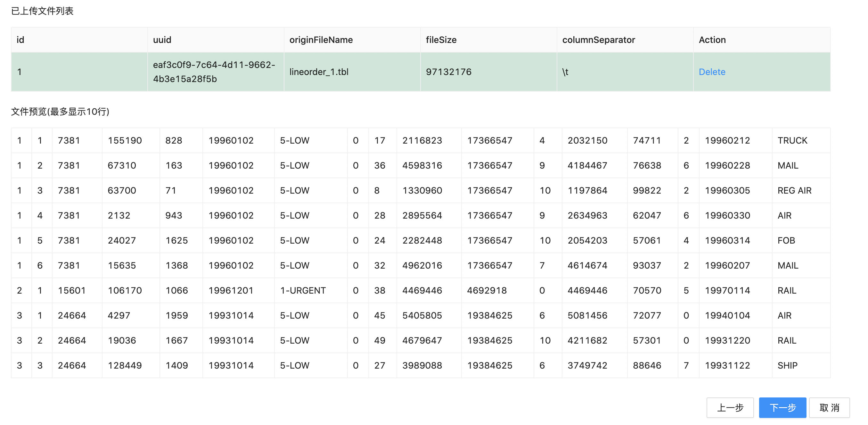Select the Action column header
868x425 pixels.
coord(762,40)
